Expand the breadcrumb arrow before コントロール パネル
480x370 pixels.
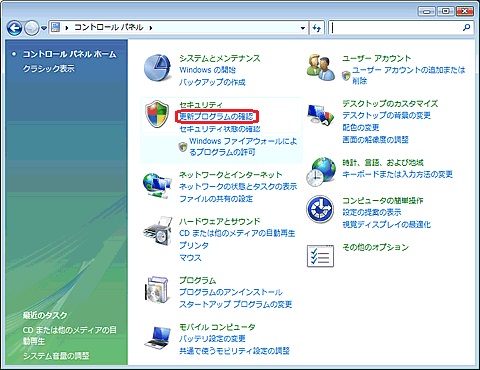[67, 28]
